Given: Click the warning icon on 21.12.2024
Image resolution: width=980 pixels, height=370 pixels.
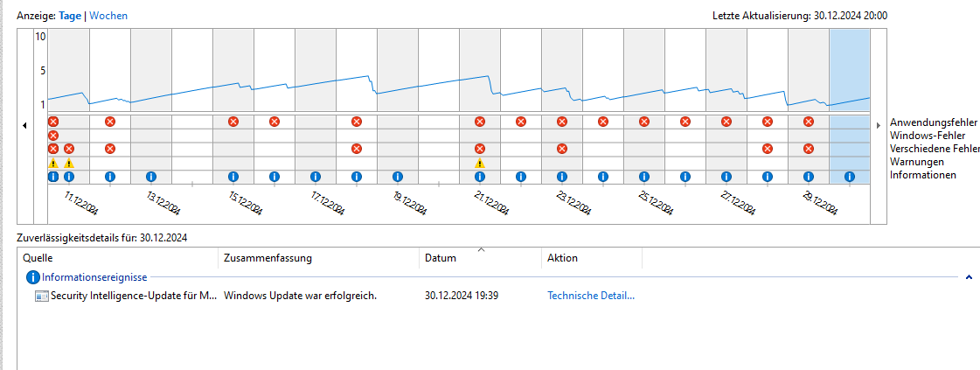Looking at the screenshot, I should coord(479,163).
